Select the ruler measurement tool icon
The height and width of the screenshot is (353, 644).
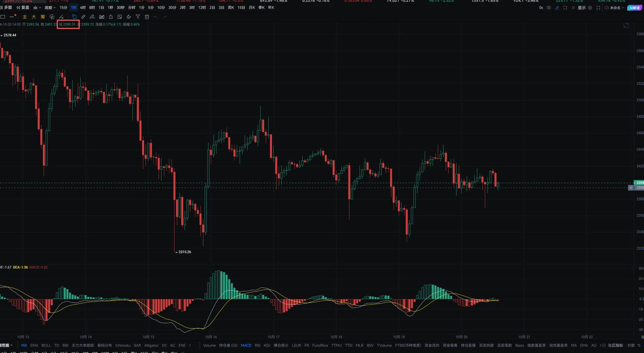[x=83, y=17]
